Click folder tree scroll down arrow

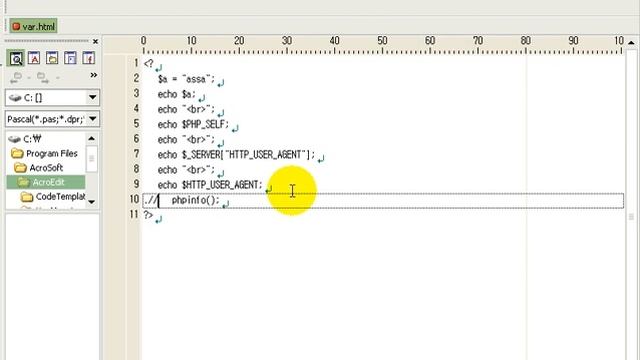(92, 202)
